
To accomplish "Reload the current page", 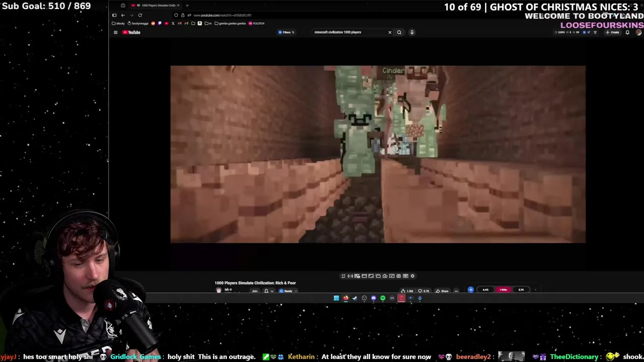I will tap(140, 15).
